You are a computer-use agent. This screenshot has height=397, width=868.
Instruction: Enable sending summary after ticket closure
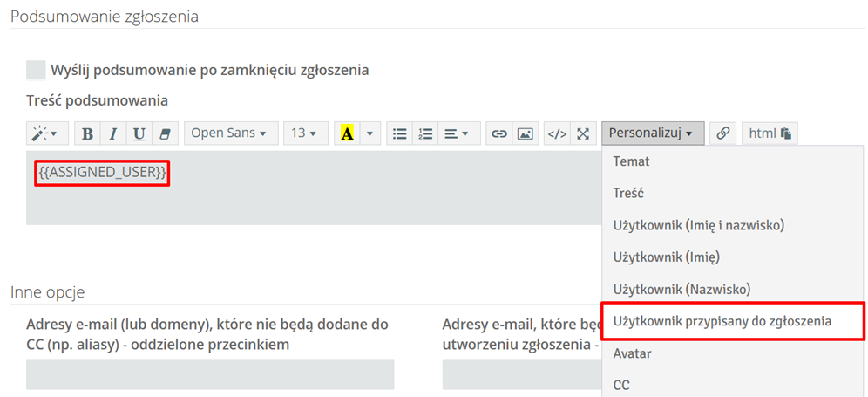point(36,71)
